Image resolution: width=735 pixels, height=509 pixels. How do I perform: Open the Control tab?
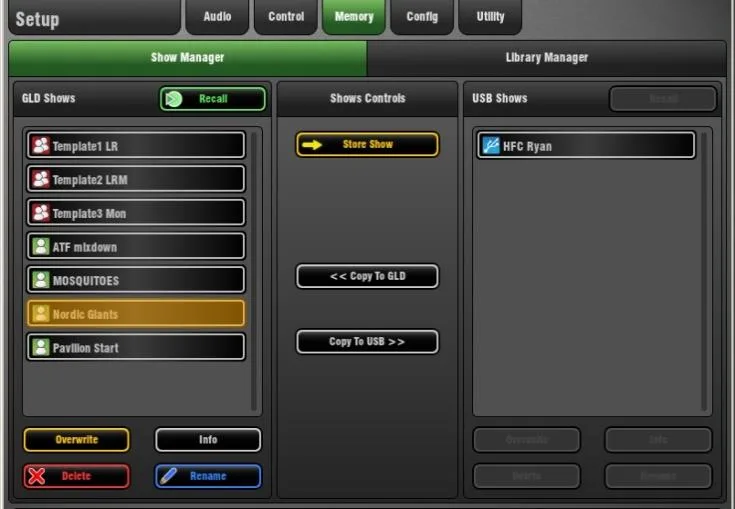point(286,17)
